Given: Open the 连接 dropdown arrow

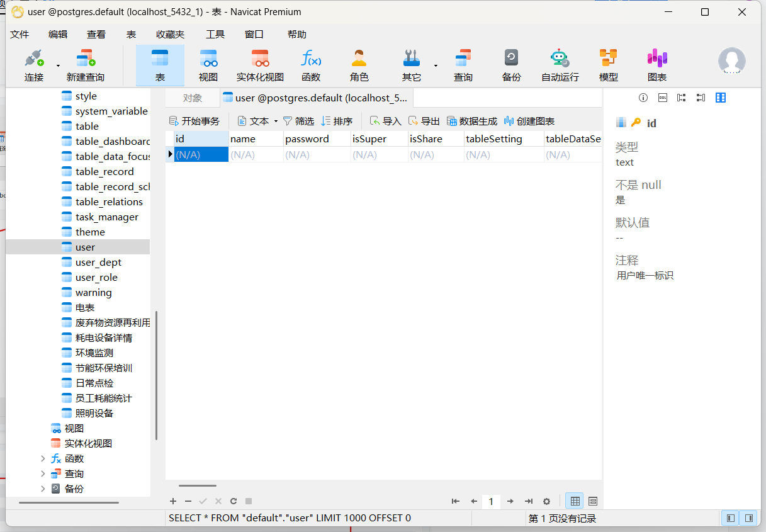Looking at the screenshot, I should coord(58,65).
